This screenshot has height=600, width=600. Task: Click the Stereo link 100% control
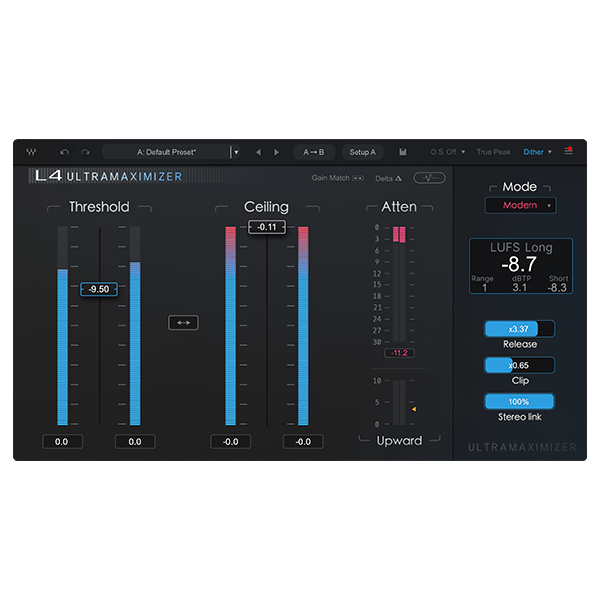click(519, 401)
